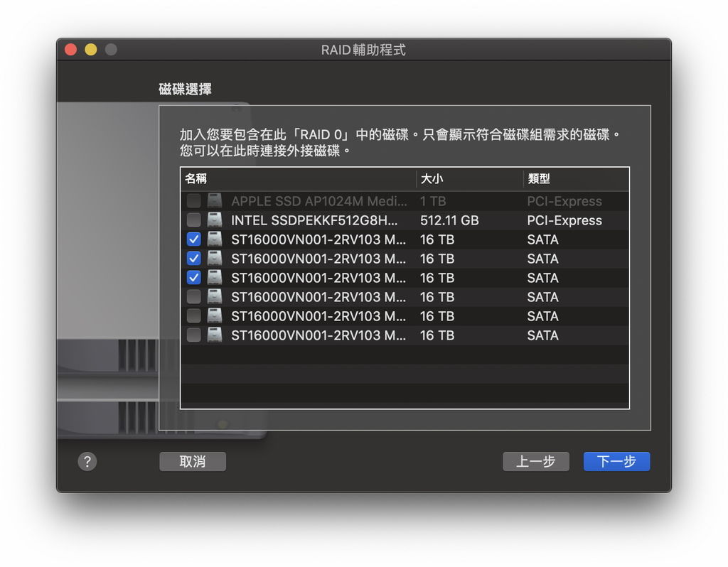This screenshot has width=728, height=567.
Task: Sort by the 大小 column header
Action: pos(469,178)
